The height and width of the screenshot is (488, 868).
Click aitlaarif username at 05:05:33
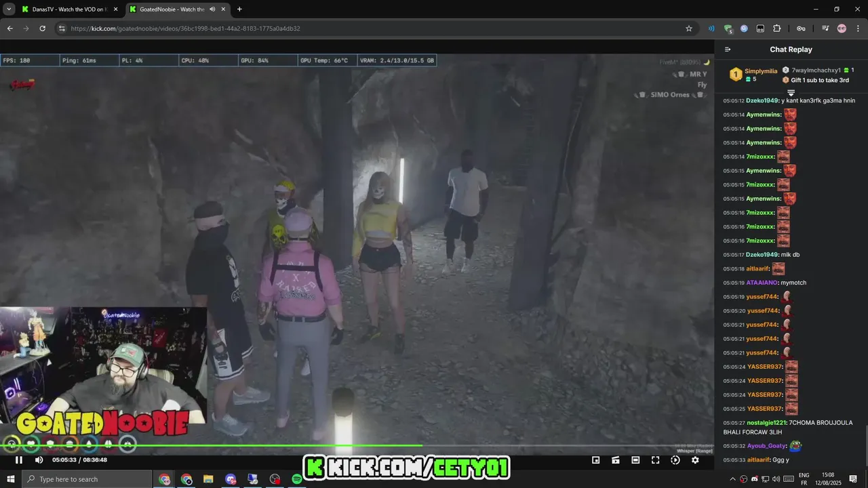click(758, 460)
